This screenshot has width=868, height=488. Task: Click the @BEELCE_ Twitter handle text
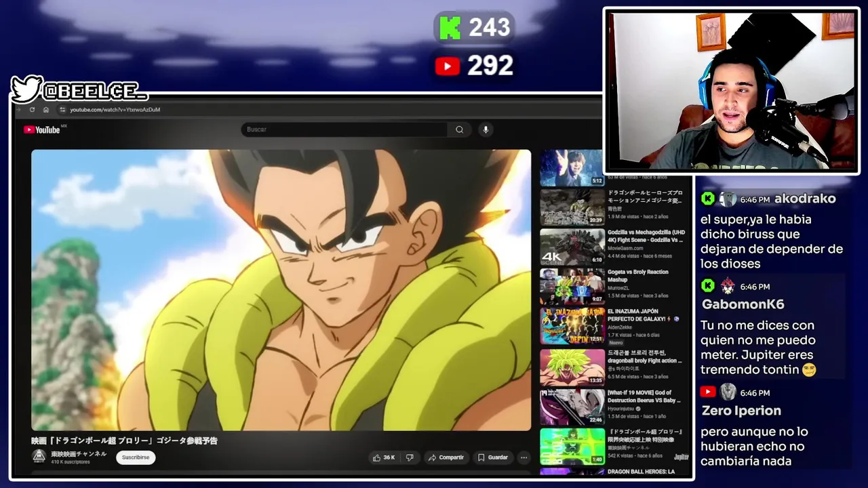coord(95,90)
